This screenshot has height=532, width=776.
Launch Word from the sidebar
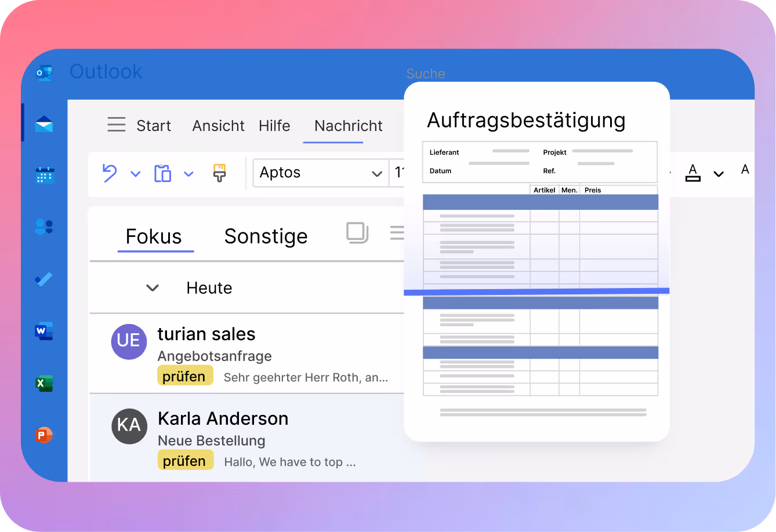[x=44, y=331]
